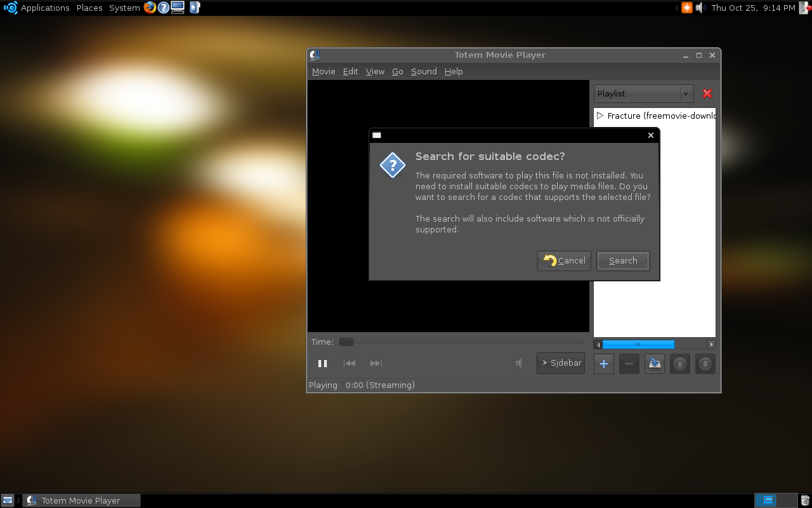812x508 pixels.
Task: Open the Movie menu
Action: click(x=324, y=72)
